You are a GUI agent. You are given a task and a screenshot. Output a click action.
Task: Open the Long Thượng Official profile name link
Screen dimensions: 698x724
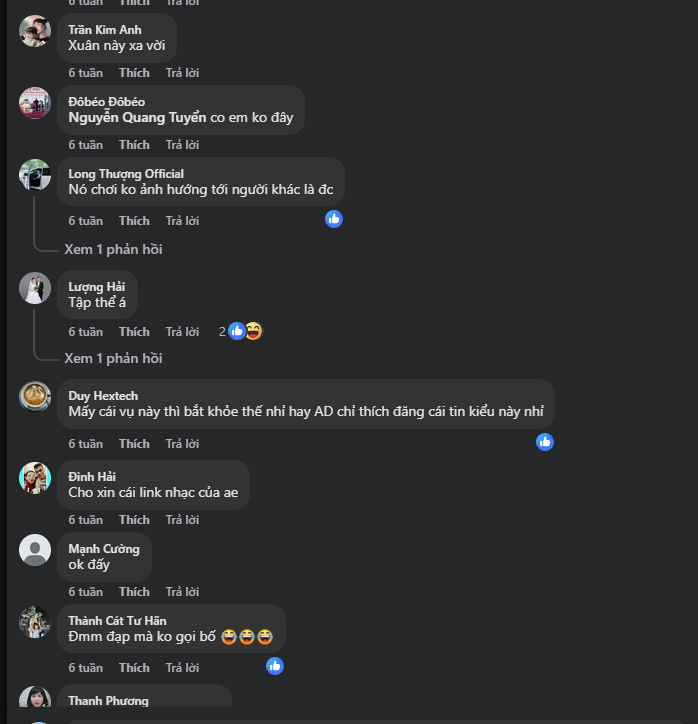point(126,174)
